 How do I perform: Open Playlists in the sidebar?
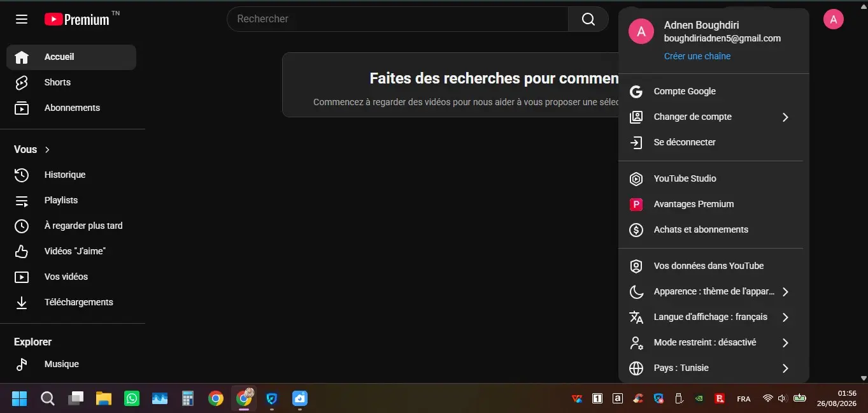[x=71, y=200]
